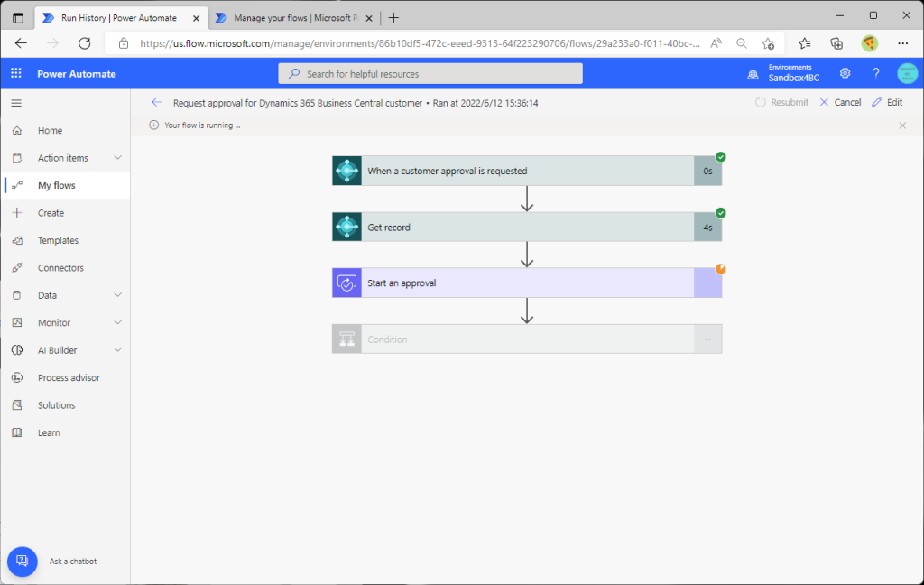Viewport: 924px width, 585px height.
Task: Open the Get record step details
Action: point(526,227)
